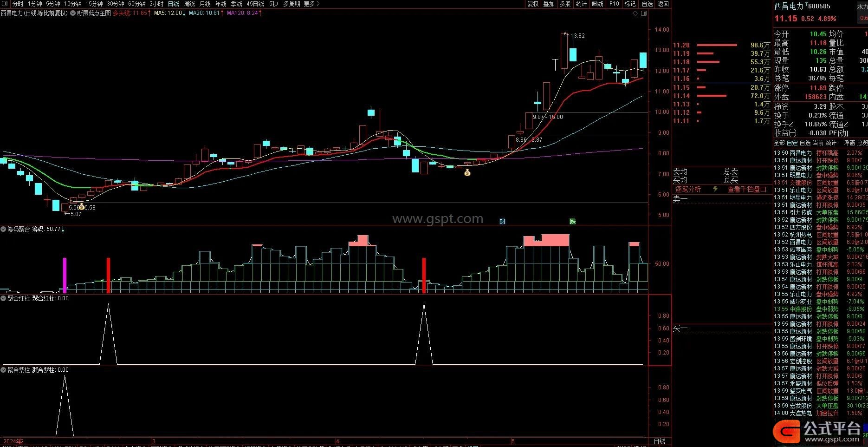The height and width of the screenshot is (447, 868).
Task: Click the 财 marker at chart bottom
Action: coord(502,222)
